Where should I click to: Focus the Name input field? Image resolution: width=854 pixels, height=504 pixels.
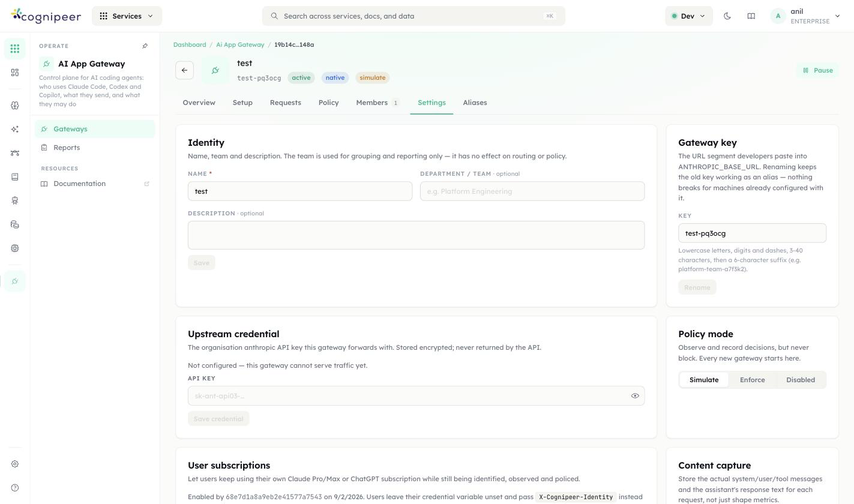(300, 191)
